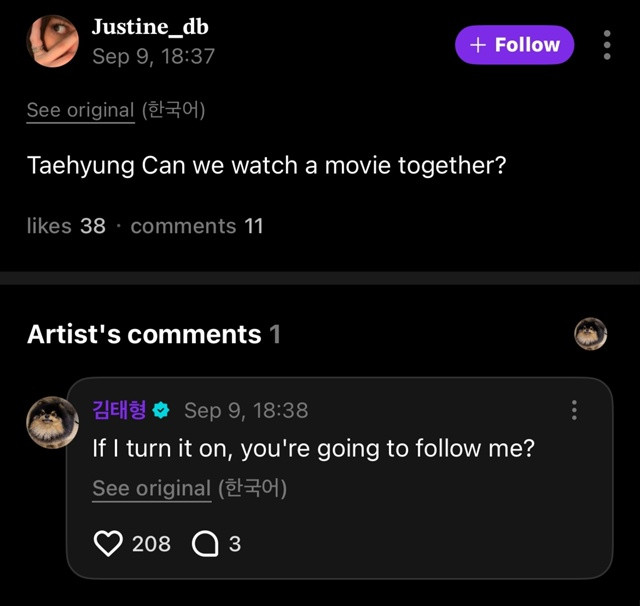Click the post timestamp Sep 9, 18:37
Viewport: 640px width, 606px height.
[153, 56]
